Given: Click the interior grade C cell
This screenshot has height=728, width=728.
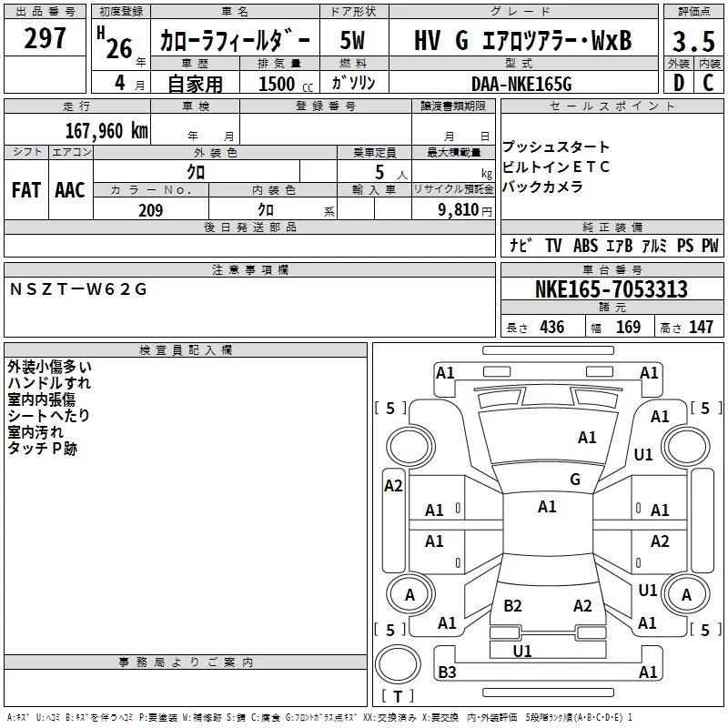Looking at the screenshot, I should point(709,83).
